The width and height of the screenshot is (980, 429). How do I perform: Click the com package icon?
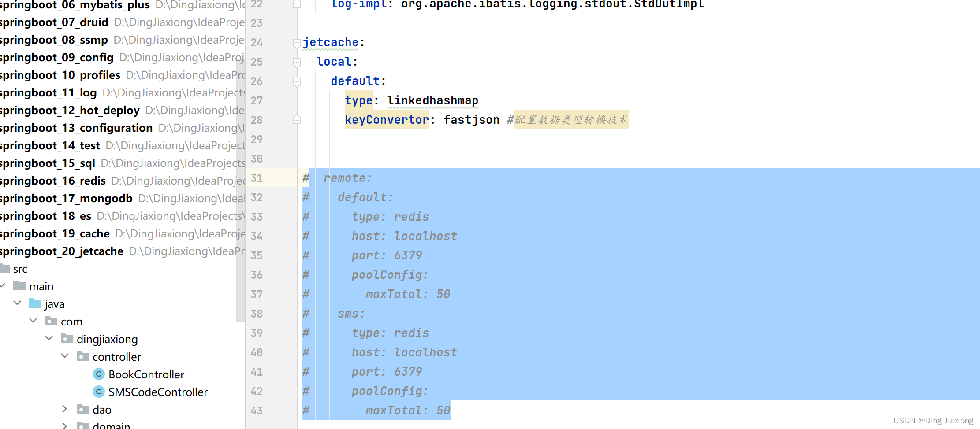coord(51,321)
